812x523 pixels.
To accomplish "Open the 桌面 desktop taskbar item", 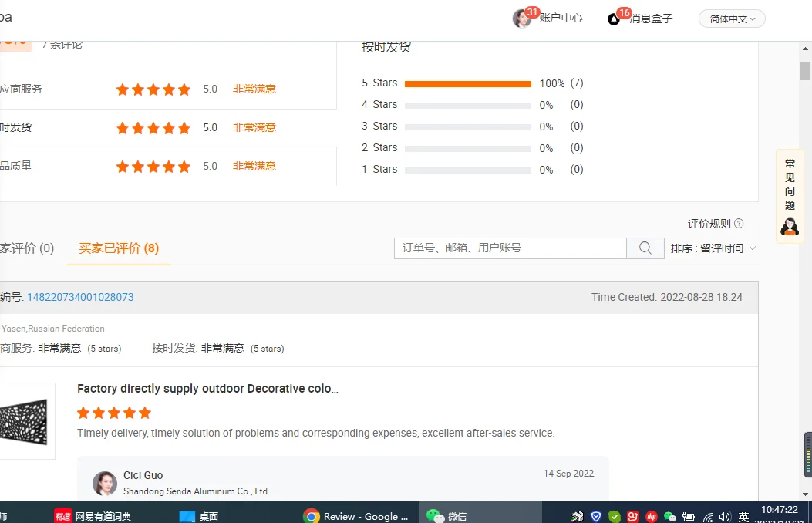I will tap(199, 516).
